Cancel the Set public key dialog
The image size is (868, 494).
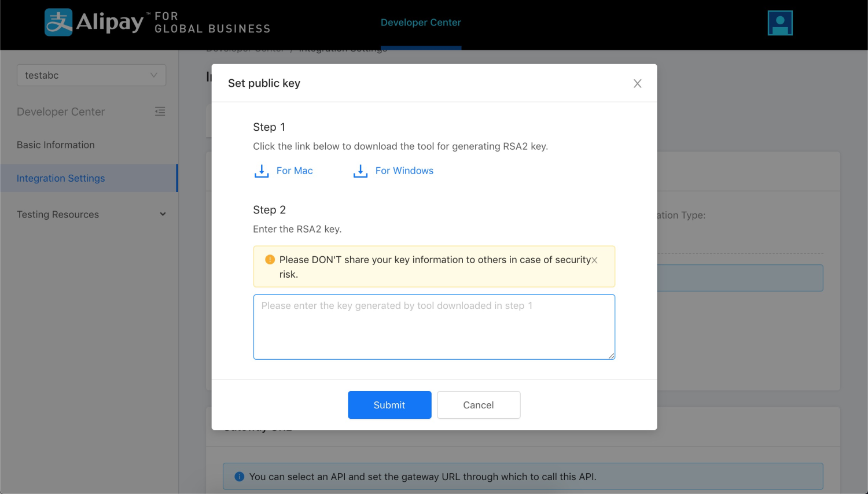[479, 405]
